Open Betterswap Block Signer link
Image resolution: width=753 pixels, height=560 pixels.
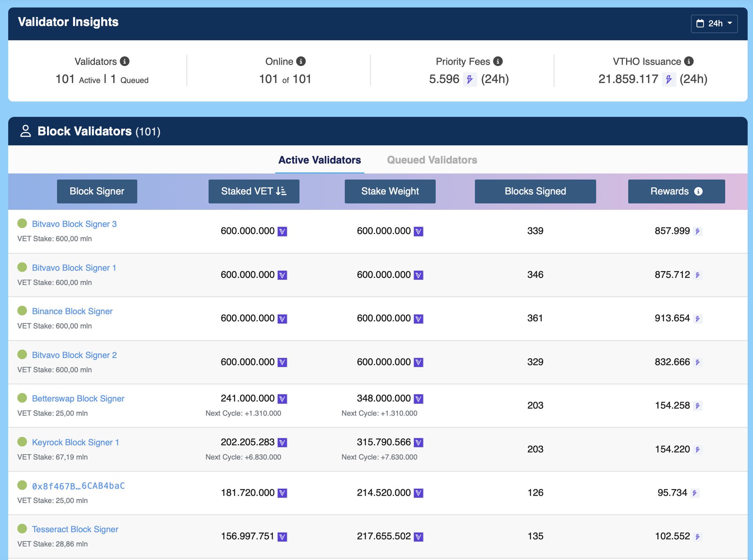(78, 399)
